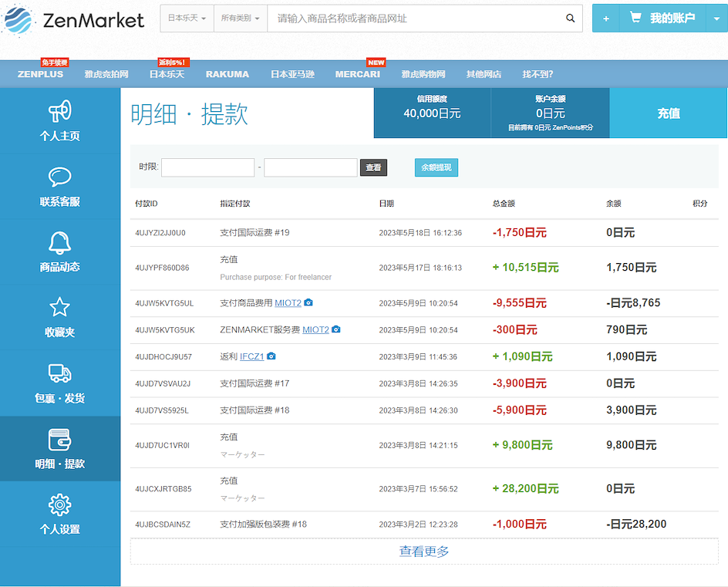The height and width of the screenshot is (587, 728).
Task: Click the search magnifier icon
Action: (570, 18)
